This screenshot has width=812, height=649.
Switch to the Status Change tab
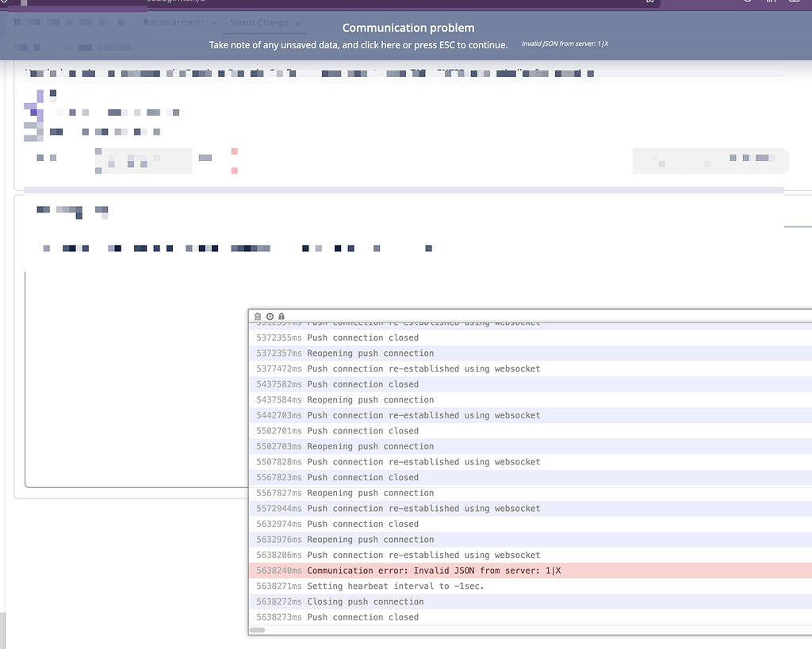[259, 23]
